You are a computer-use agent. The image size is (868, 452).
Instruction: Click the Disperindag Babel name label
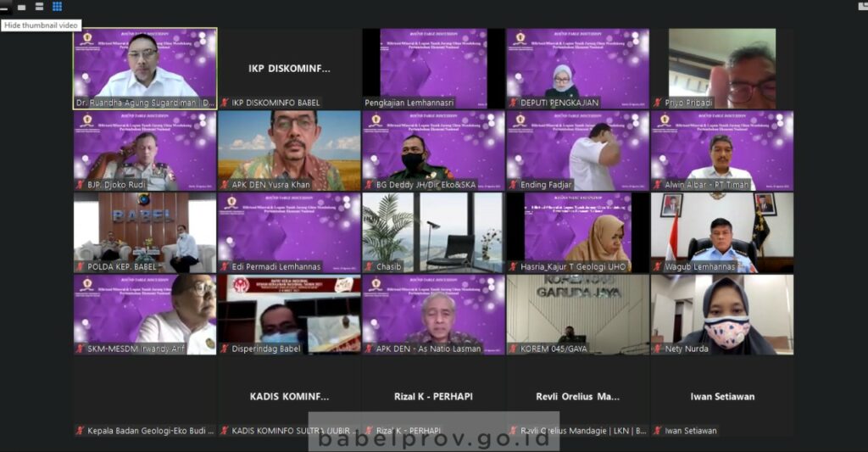(262, 349)
